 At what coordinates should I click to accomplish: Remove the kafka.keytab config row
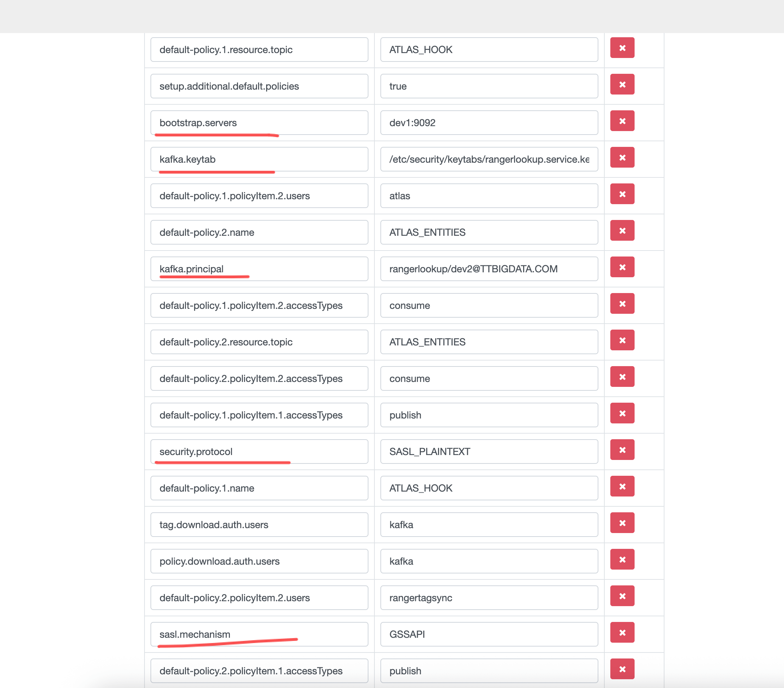(622, 157)
